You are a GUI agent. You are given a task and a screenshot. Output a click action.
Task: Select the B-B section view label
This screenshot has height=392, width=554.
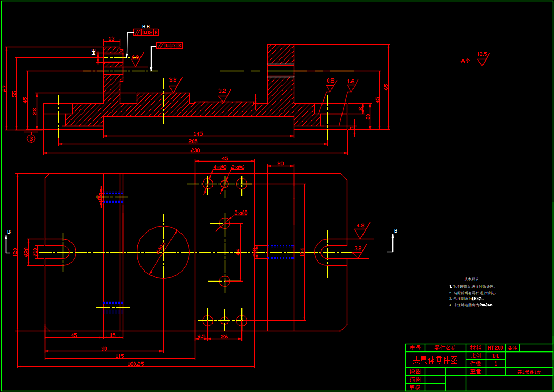(146, 26)
